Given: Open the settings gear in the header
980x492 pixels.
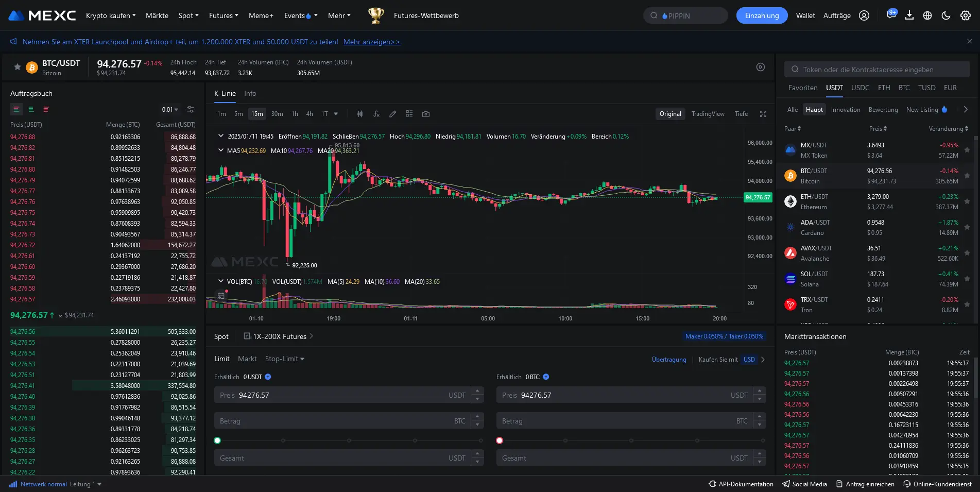Looking at the screenshot, I should [x=966, y=15].
